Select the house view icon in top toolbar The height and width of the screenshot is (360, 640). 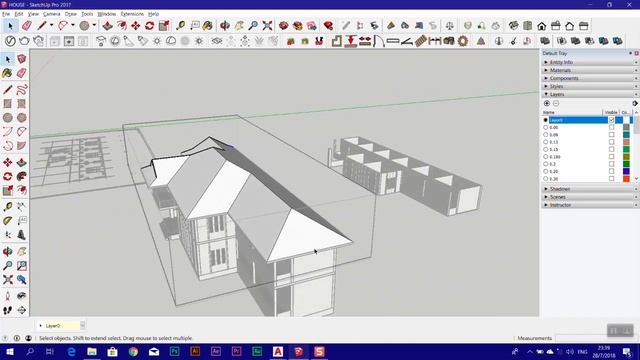pyautogui.click(x=542, y=26)
